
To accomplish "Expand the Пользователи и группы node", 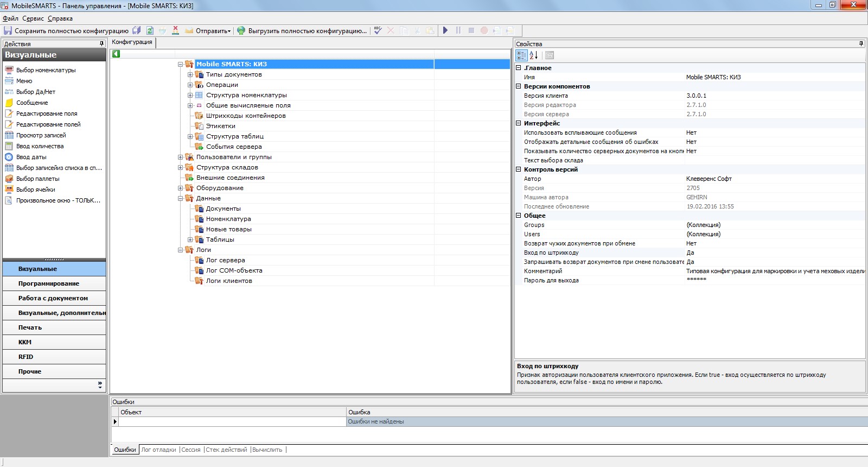I will click(181, 157).
